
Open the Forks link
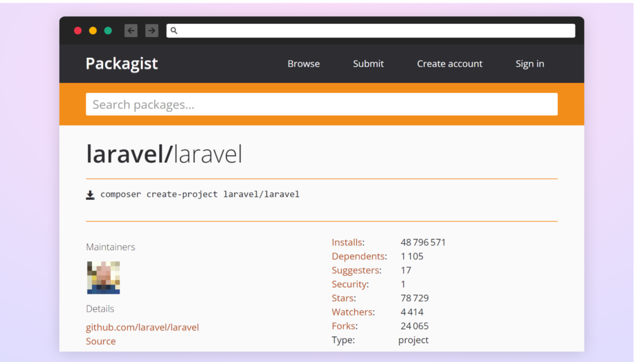tap(344, 326)
